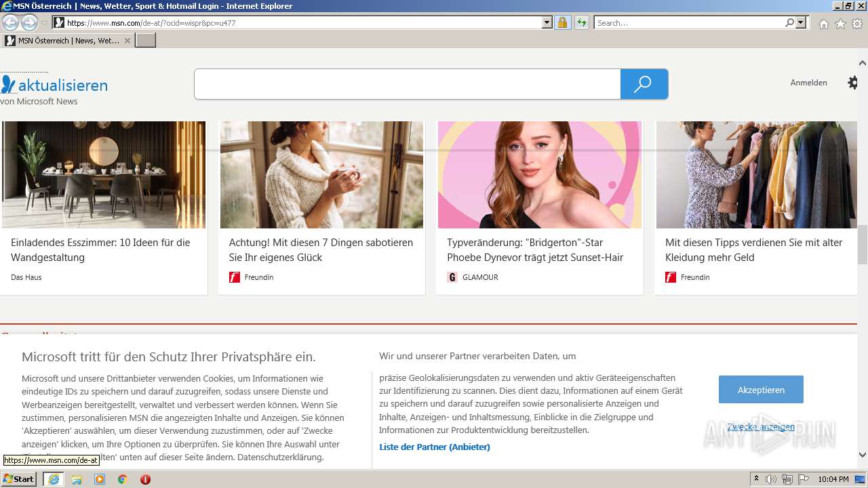Image resolution: width=868 pixels, height=488 pixels.
Task: Open the favorites star icon
Action: click(840, 24)
